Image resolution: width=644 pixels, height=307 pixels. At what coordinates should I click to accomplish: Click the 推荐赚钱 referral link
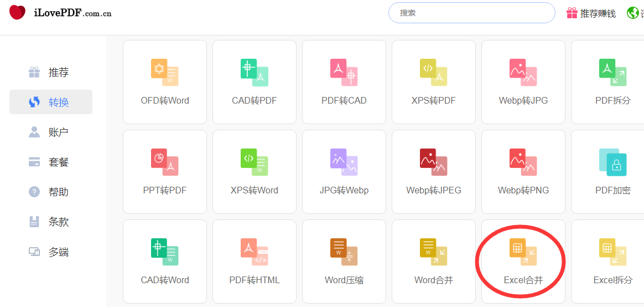[591, 13]
